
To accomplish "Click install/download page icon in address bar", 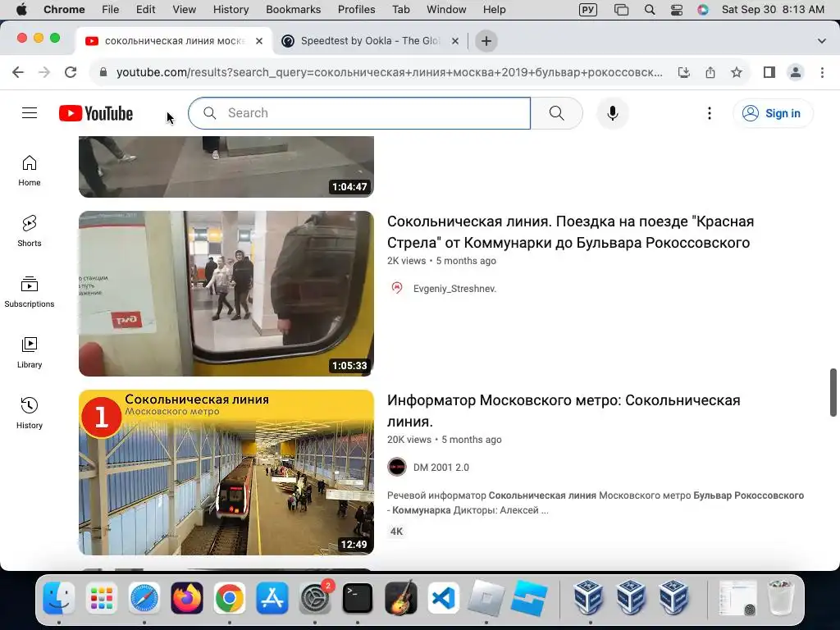I will [x=683, y=72].
